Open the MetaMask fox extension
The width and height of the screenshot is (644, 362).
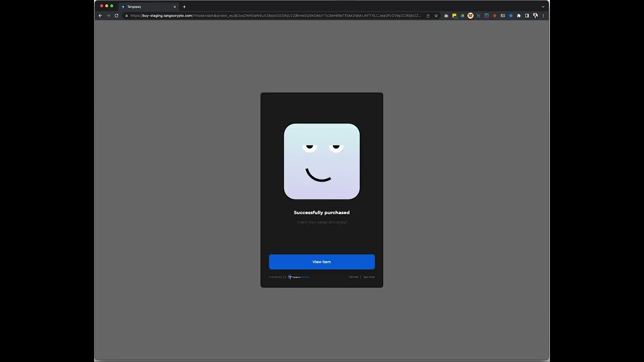pyautogui.click(x=470, y=16)
